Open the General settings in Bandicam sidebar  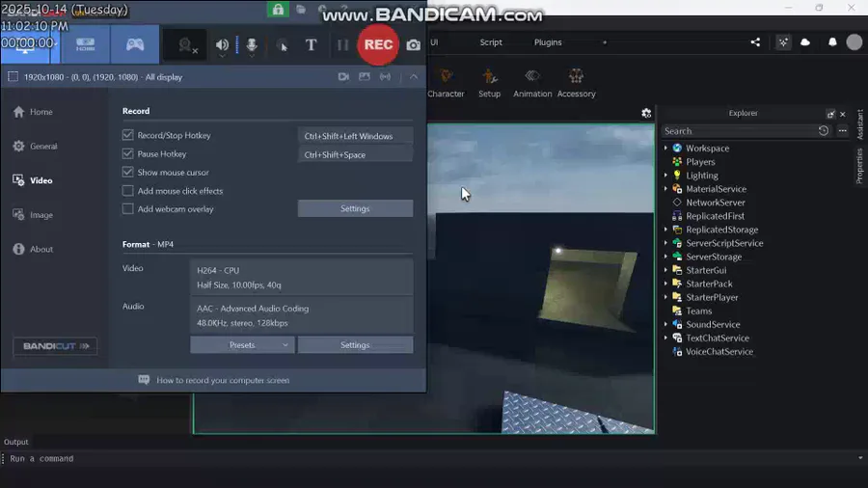tap(35, 146)
